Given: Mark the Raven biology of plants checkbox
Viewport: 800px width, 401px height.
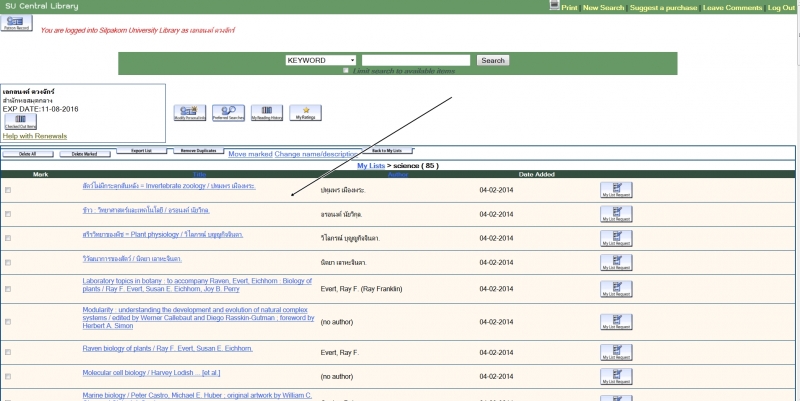Looking at the screenshot, I should (8, 353).
